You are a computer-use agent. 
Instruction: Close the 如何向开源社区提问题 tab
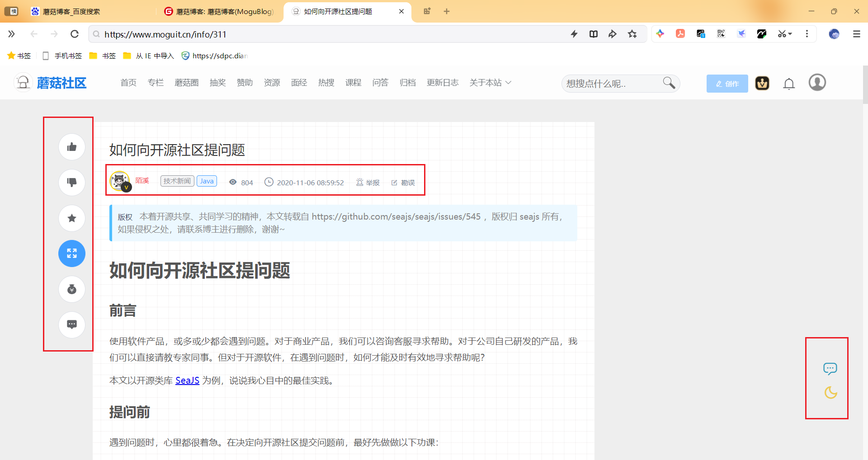[401, 11]
